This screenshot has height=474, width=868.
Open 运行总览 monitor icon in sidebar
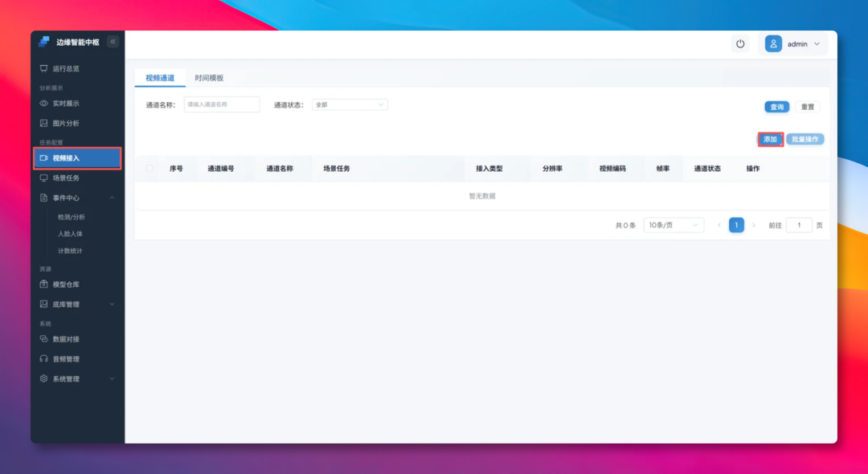43,68
